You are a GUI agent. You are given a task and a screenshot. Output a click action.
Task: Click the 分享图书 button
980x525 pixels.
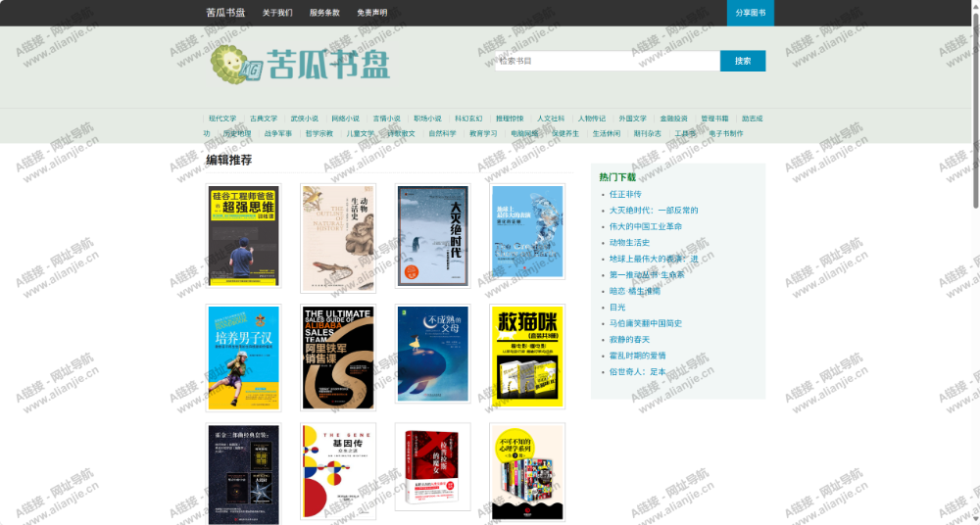750,13
